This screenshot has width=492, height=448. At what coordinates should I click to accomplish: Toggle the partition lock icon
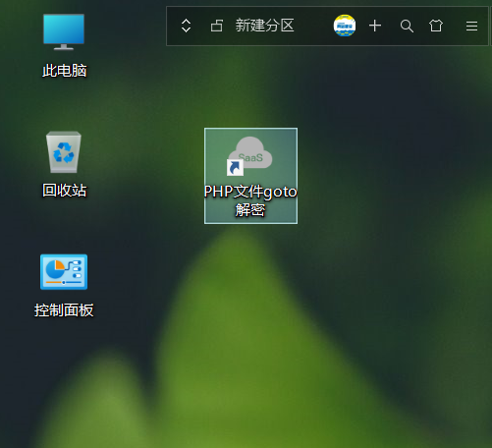click(217, 26)
